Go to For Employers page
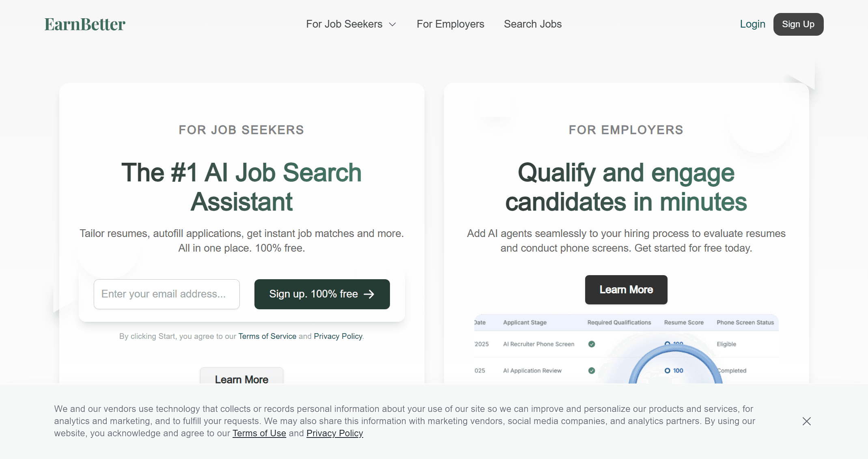Viewport: 868px width, 459px height. [450, 24]
